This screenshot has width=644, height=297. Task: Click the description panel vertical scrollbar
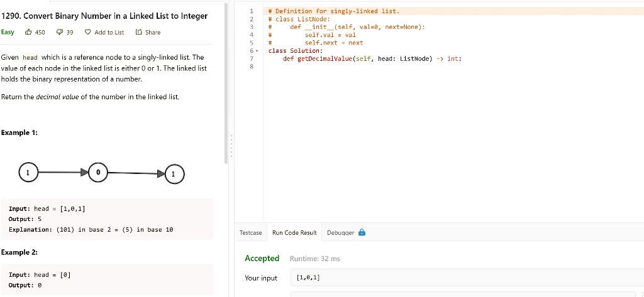[226, 82]
